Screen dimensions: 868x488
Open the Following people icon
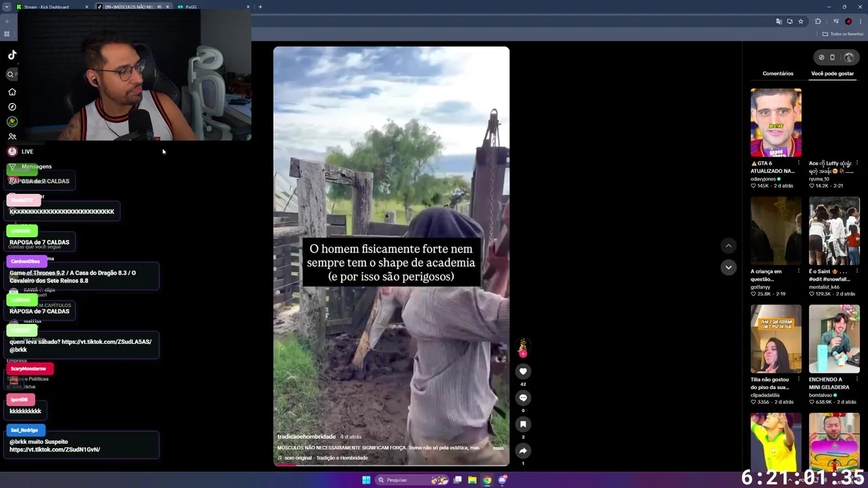12,136
